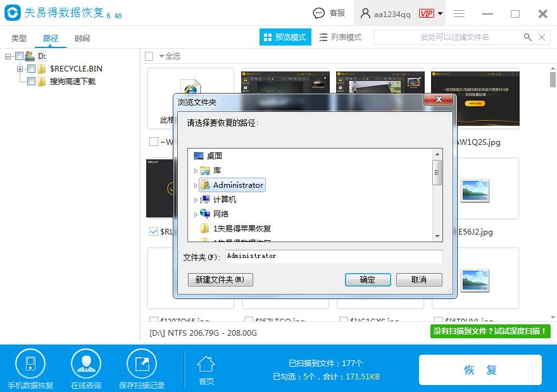The height and width of the screenshot is (392, 557).
Task: Select the 1失易得苹果恢复 folder icon
Action: tap(204, 228)
